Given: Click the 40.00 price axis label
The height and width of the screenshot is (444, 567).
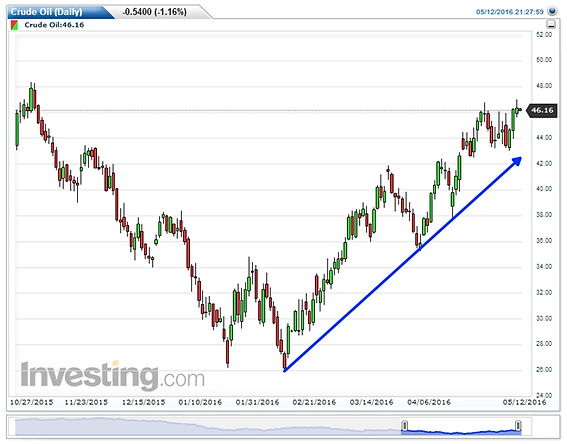Looking at the screenshot, I should point(544,189).
